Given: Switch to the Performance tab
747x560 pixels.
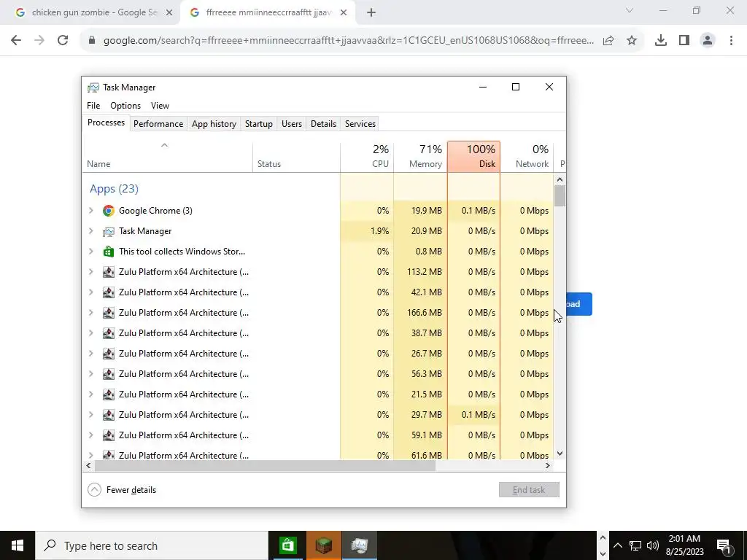Looking at the screenshot, I should 158,124.
